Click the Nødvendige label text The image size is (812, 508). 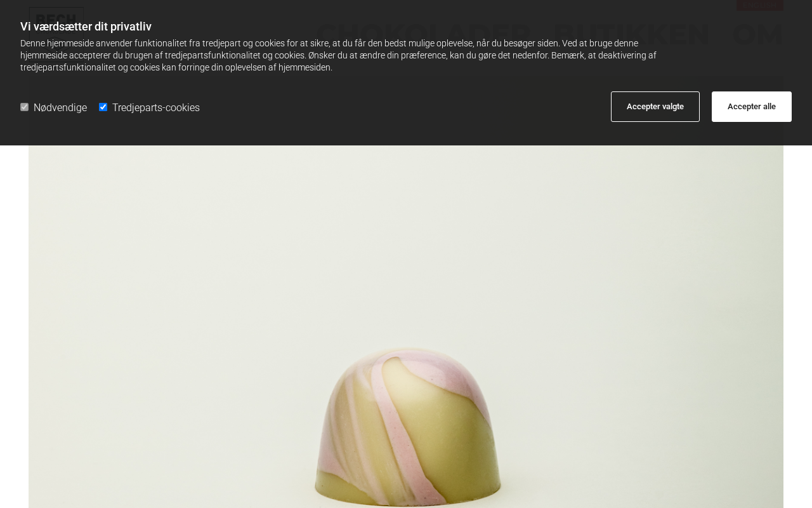tap(60, 107)
